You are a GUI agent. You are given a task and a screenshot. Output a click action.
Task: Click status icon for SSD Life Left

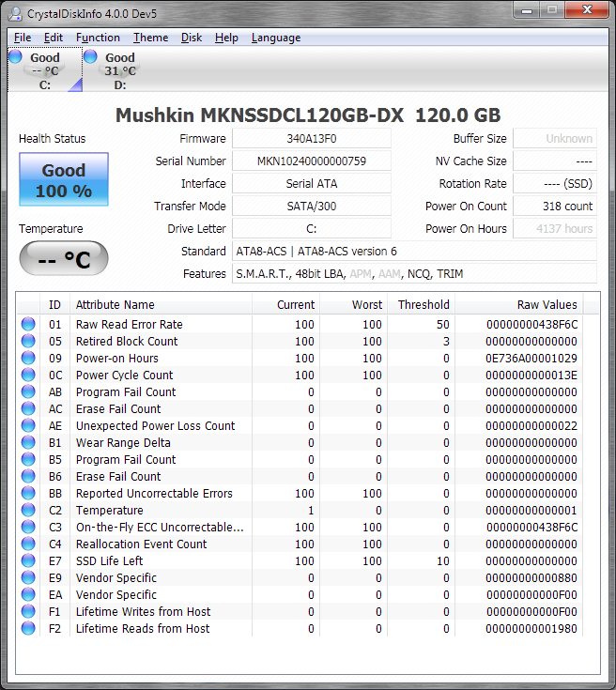[x=28, y=560]
